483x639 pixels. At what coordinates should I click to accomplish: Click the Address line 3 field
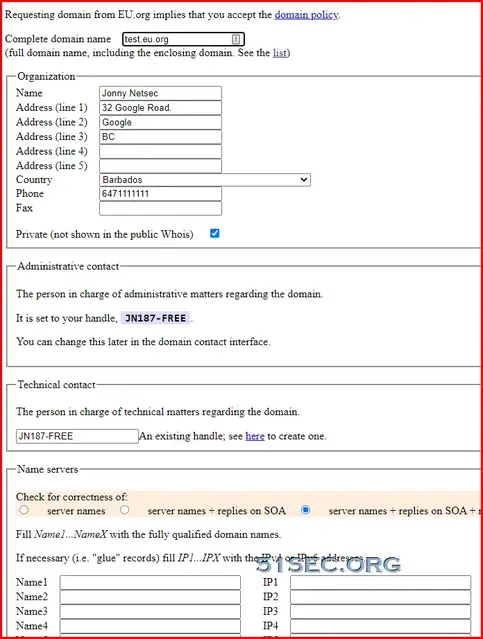pos(161,137)
